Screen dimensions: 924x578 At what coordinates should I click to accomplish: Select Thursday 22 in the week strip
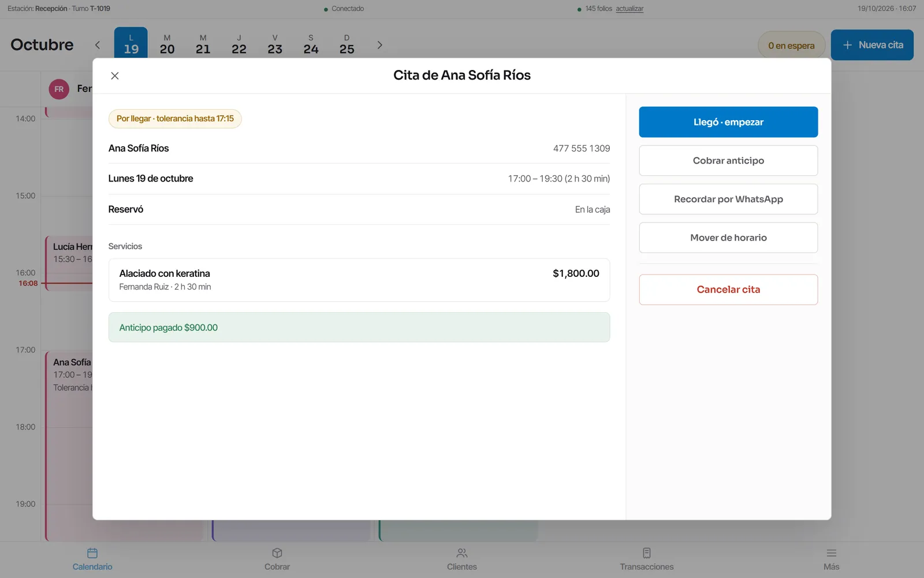(x=239, y=44)
